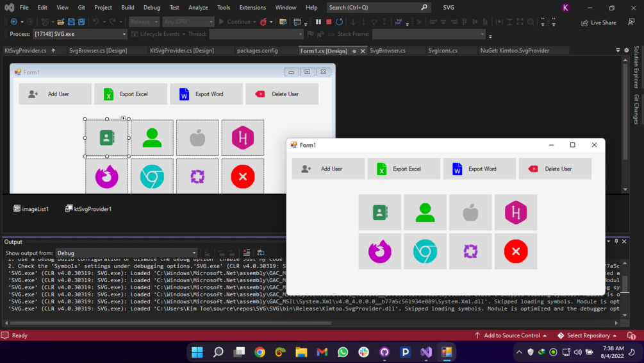Open the Process dropdown showing SVG.exe
This screenshot has width=644, height=363.
tap(80, 34)
